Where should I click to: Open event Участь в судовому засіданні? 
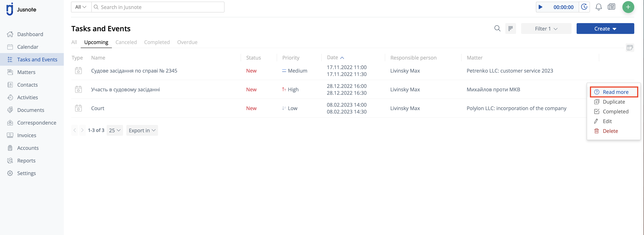(x=125, y=90)
